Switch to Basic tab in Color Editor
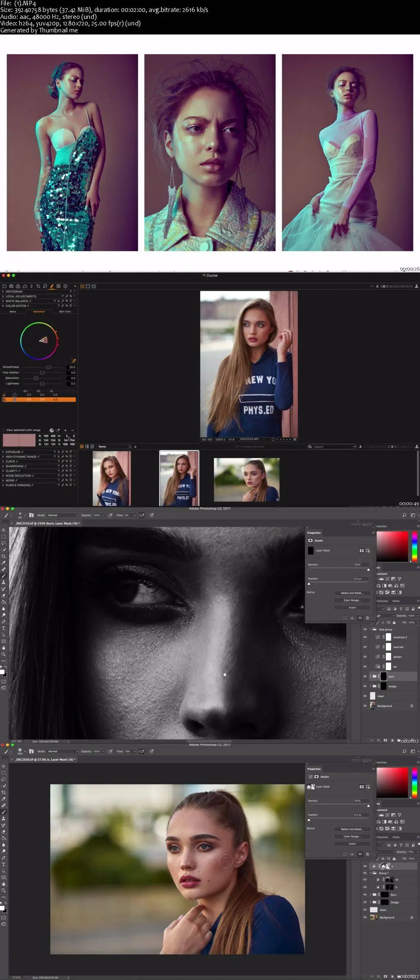420x980 pixels. click(x=13, y=311)
